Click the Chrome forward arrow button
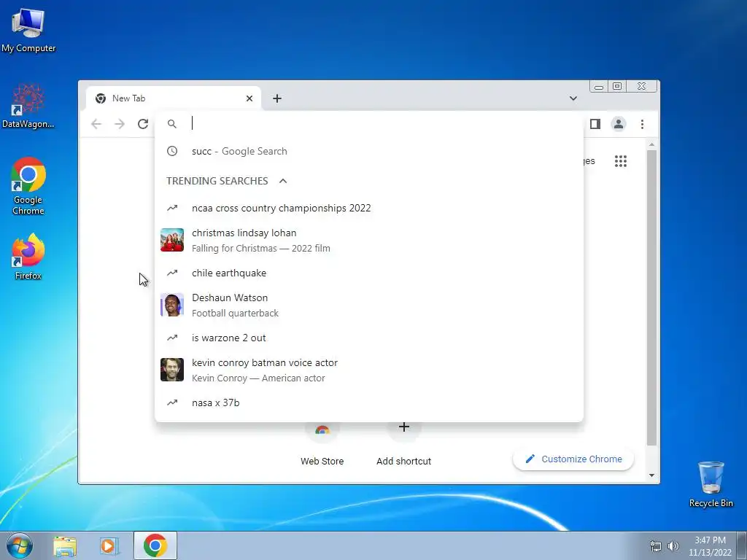Viewport: 747px width, 560px height. pyautogui.click(x=120, y=124)
